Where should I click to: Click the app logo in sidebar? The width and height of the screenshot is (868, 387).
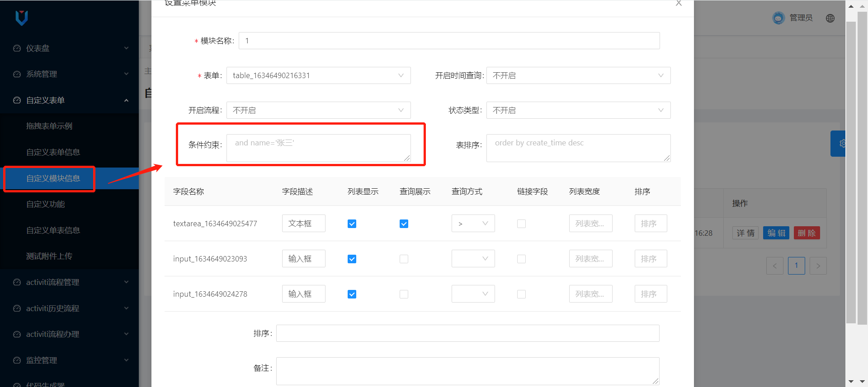22,18
